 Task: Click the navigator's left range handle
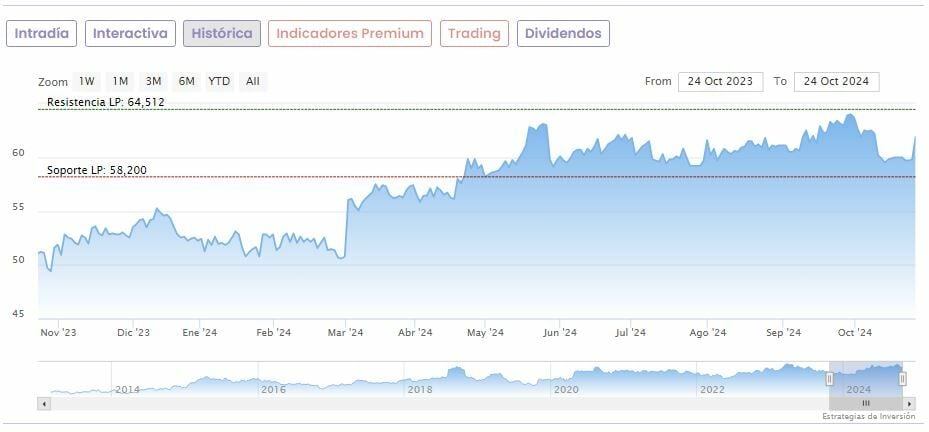tap(829, 379)
